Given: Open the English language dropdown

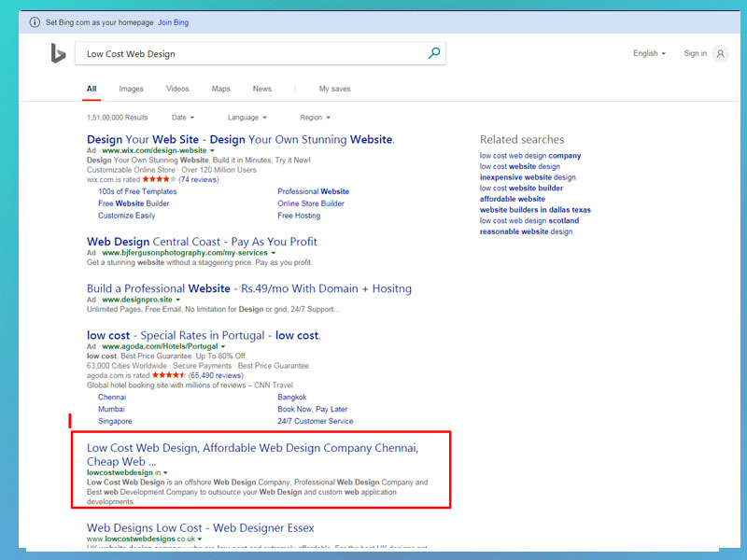Looking at the screenshot, I should (649, 53).
